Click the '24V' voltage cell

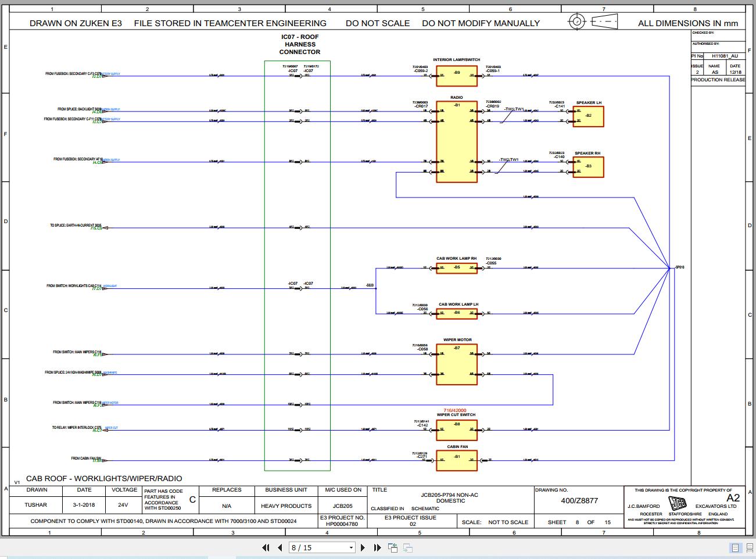pos(123,505)
